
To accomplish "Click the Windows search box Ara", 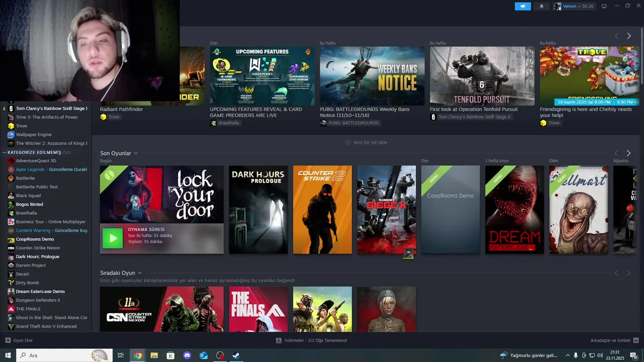I will 64,355.
